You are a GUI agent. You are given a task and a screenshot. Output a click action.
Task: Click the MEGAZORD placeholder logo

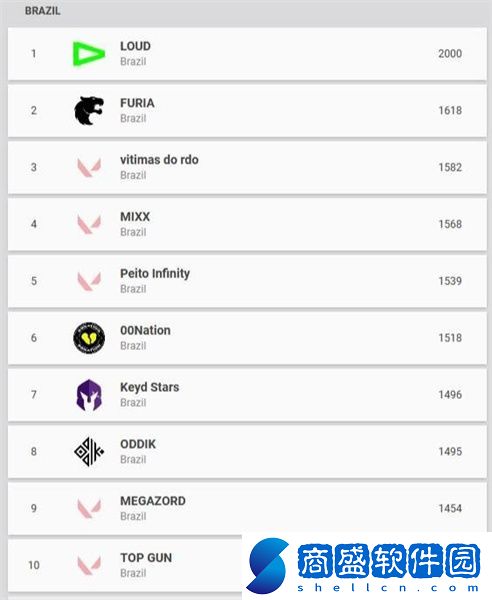pos(89,508)
